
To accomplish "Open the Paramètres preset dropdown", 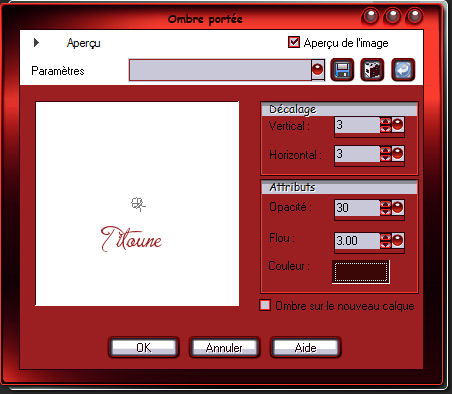I will [318, 70].
